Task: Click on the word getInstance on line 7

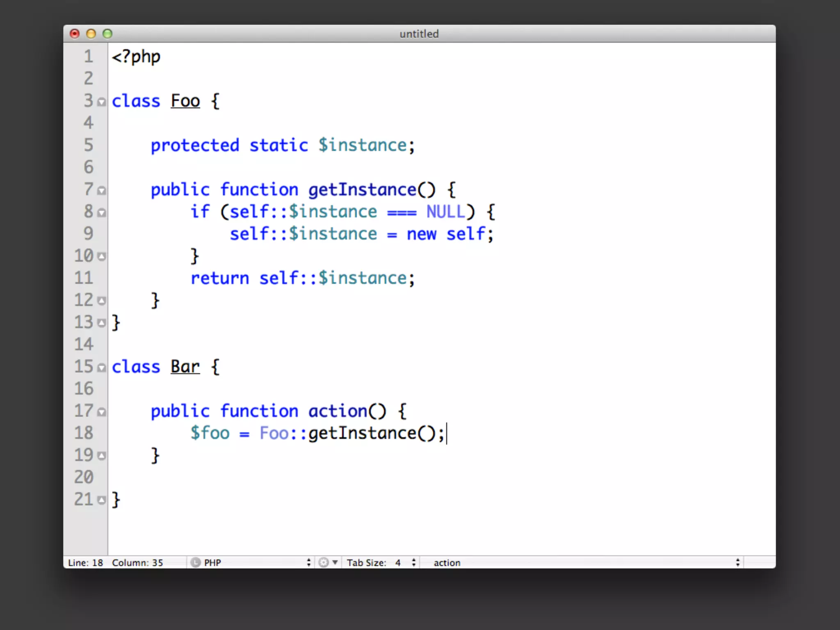Action: [362, 190]
